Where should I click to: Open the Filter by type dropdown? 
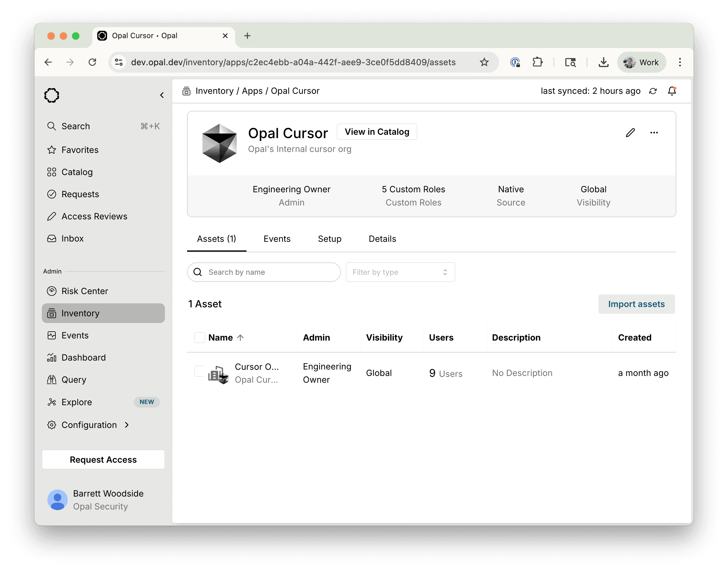click(400, 272)
